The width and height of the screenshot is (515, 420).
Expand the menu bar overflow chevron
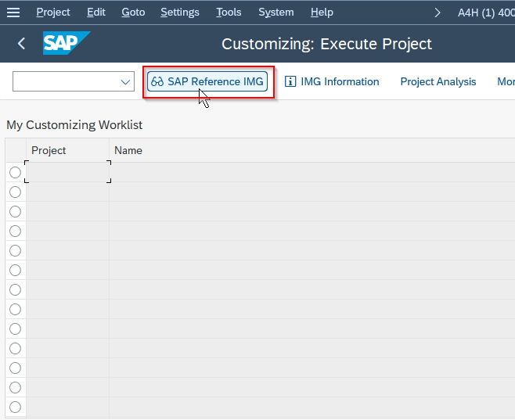(438, 13)
